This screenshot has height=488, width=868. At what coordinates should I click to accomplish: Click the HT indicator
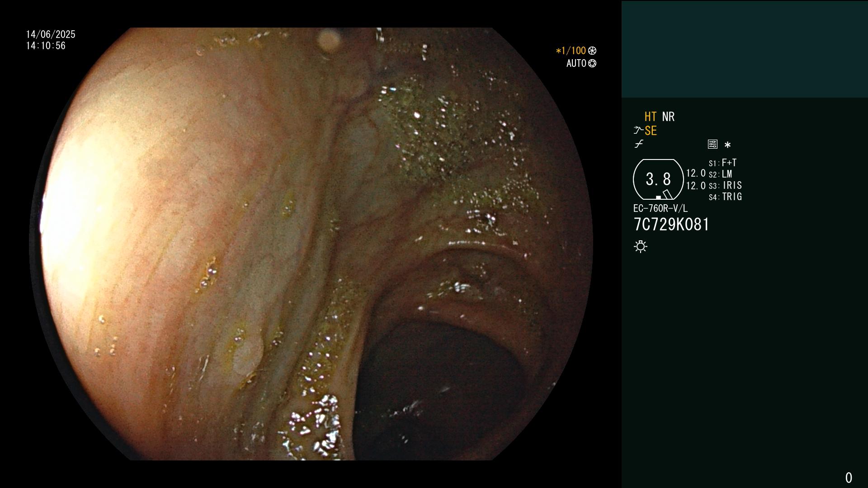pyautogui.click(x=651, y=117)
